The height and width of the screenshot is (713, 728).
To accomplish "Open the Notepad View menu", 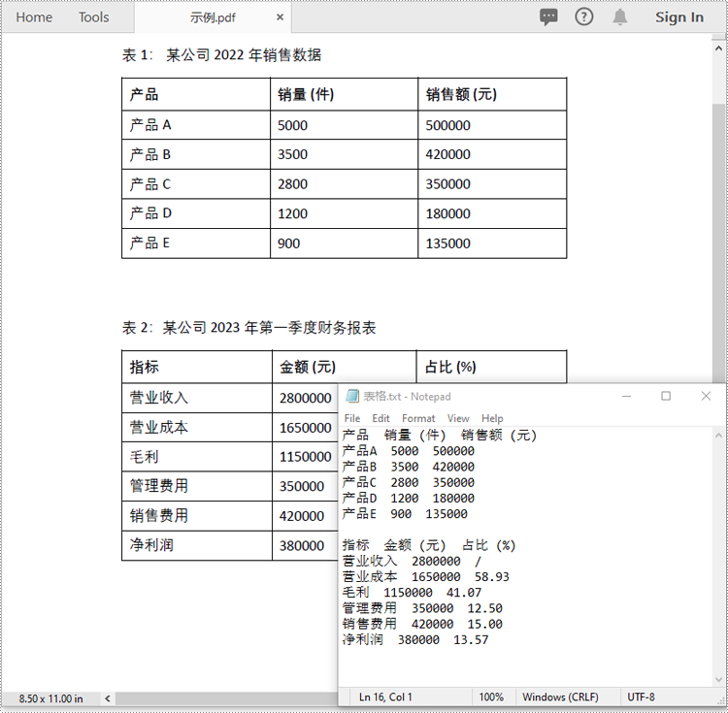I will 458,418.
